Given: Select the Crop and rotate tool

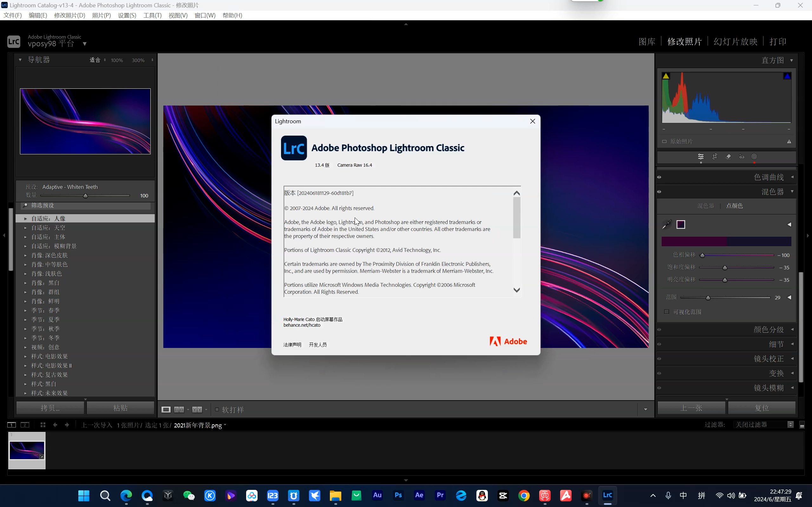Looking at the screenshot, I should (x=715, y=157).
